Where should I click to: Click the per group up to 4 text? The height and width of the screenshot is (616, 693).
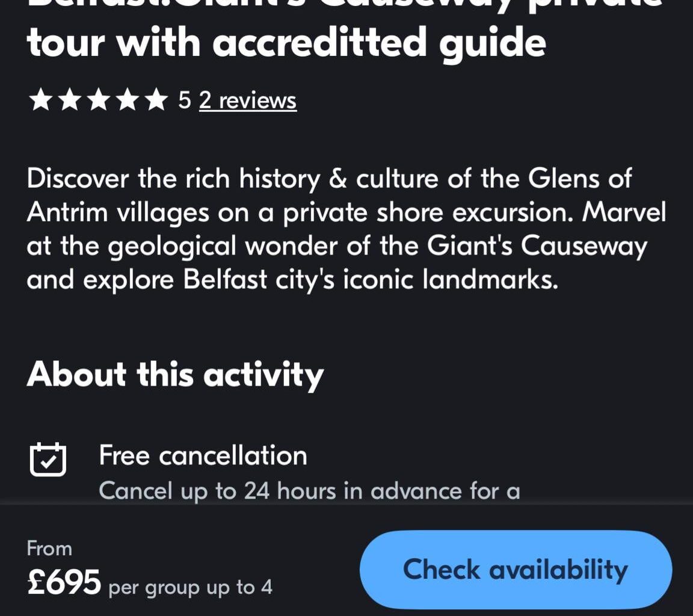click(189, 588)
